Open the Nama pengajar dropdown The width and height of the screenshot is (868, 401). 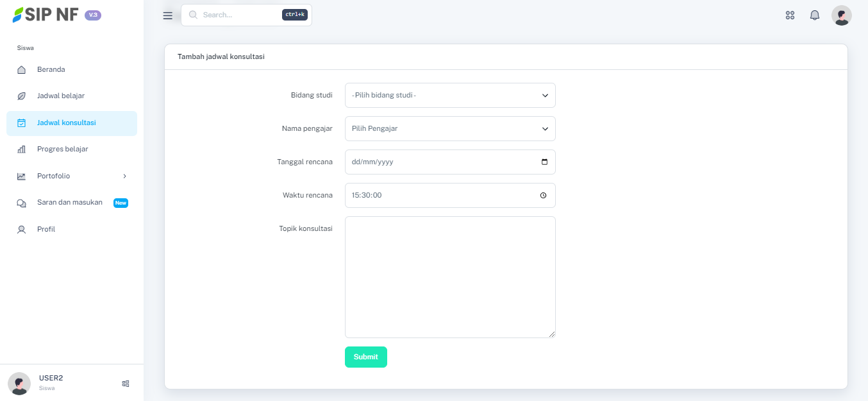point(449,129)
